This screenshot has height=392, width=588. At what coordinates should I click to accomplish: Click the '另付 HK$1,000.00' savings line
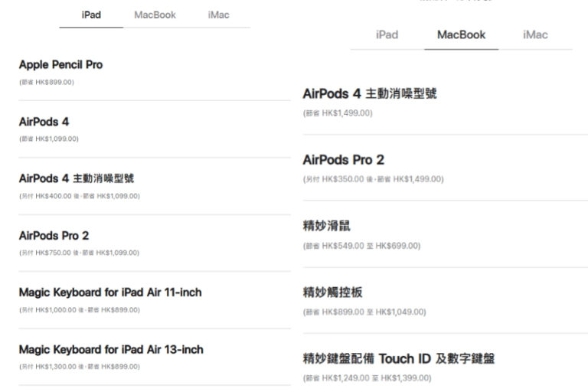pyautogui.click(x=80, y=310)
